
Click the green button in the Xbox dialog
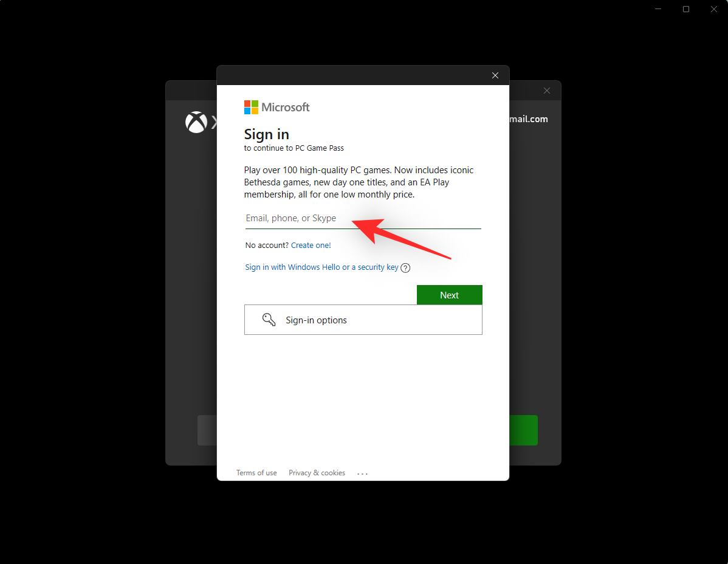[x=524, y=430]
